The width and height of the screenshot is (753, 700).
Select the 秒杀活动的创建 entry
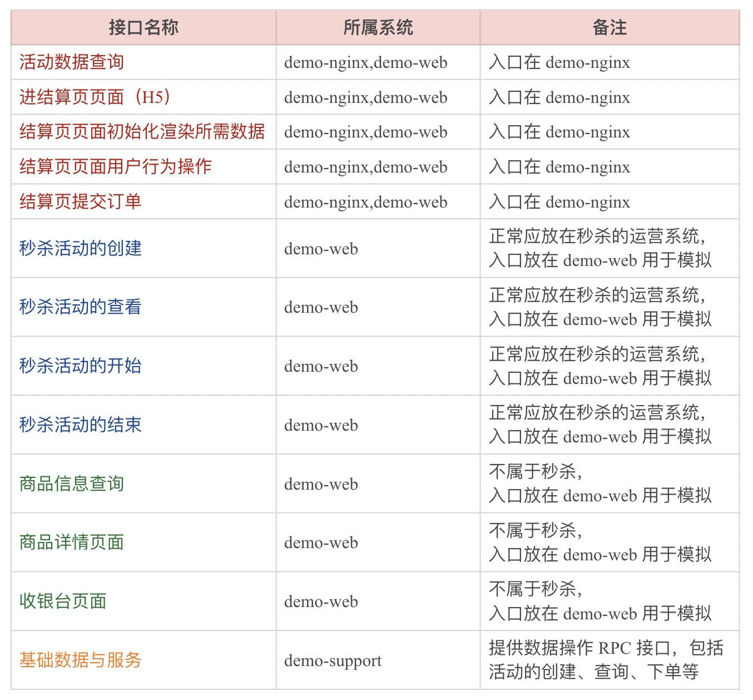[x=80, y=248]
